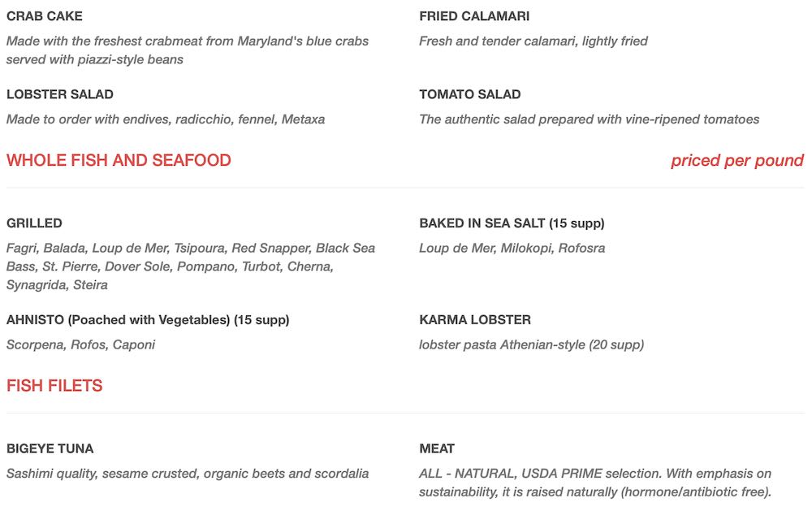Click the 'priced per pound' note
Image resolution: width=812 pixels, height=511 pixels.
736,160
